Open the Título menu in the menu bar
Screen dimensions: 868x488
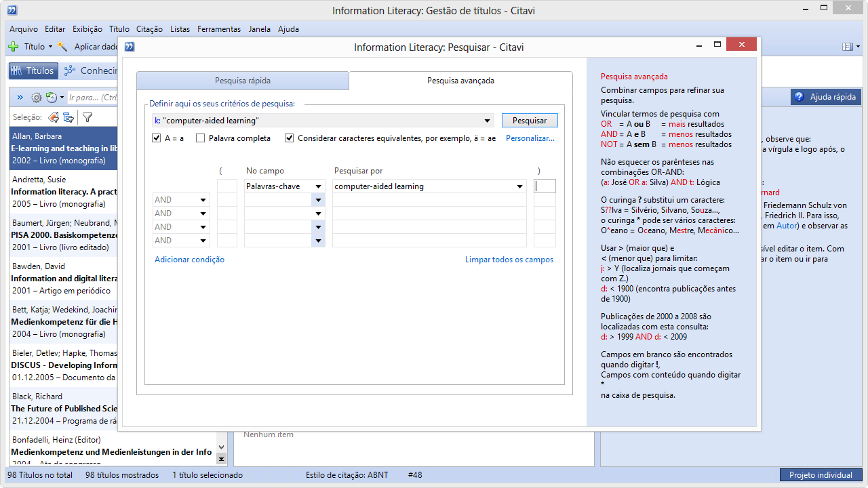point(119,29)
